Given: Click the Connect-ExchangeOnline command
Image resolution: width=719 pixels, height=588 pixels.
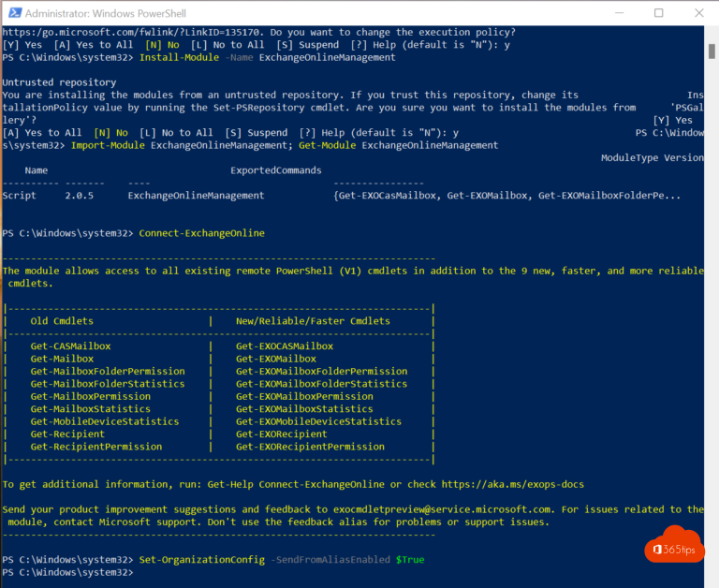Looking at the screenshot, I should pyautogui.click(x=201, y=232).
